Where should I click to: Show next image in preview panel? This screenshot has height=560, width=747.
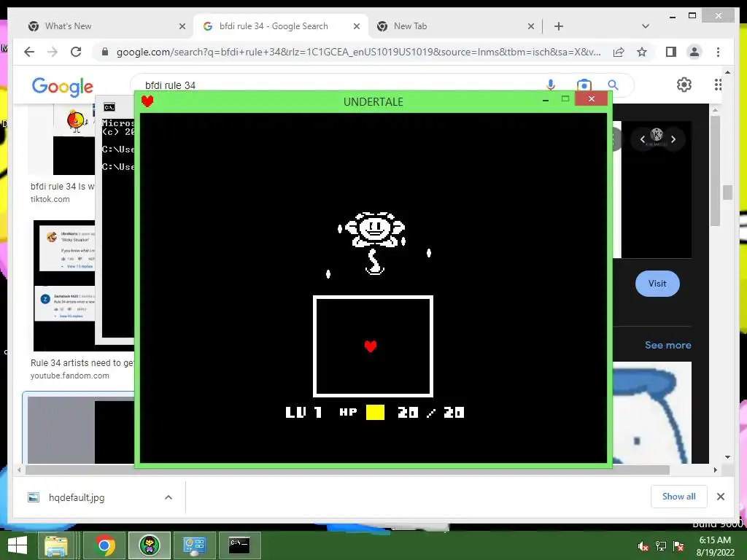pos(673,139)
